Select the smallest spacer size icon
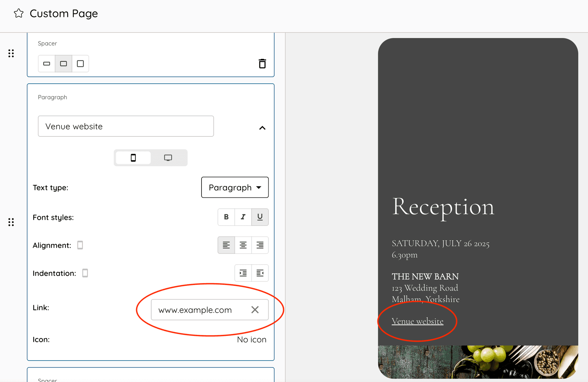The height and width of the screenshot is (382, 588). point(47,64)
